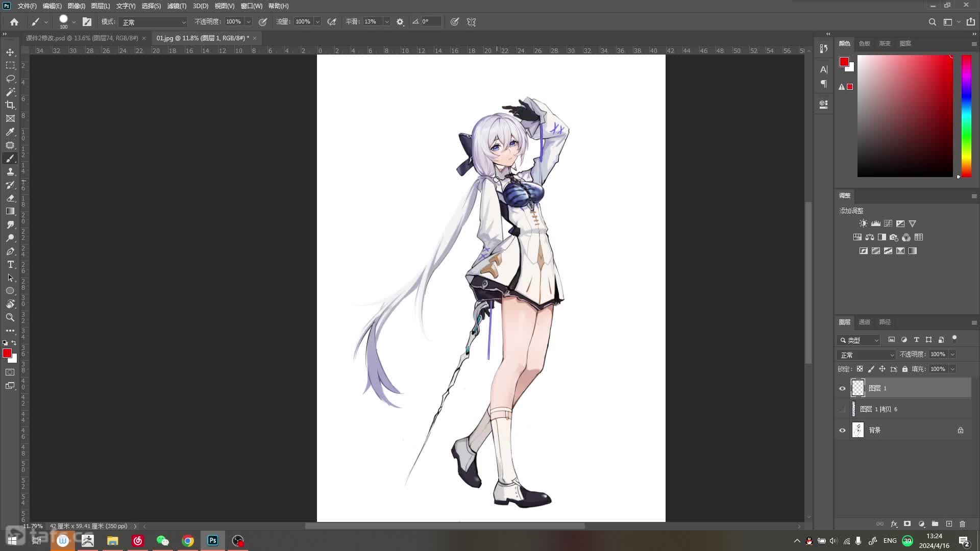Image resolution: width=980 pixels, height=551 pixels.
Task: Open 滤镜(T) menu
Action: (177, 6)
